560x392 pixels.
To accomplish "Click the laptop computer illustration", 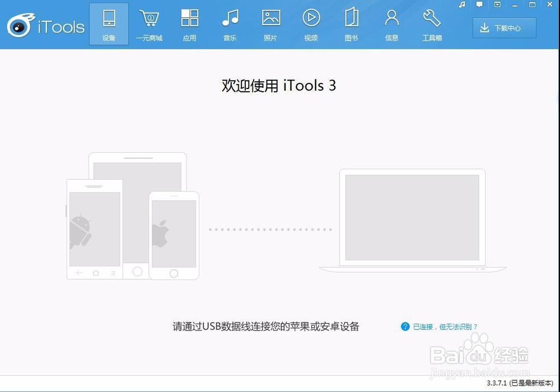I will click(413, 220).
